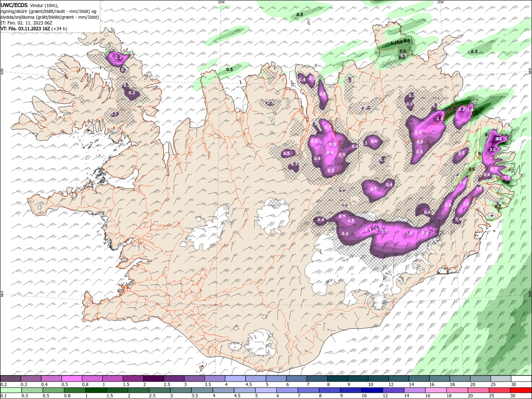Viewport: 532px width, 399px height.
Task: Click the 0.1 label under rain legend
Action: coord(3,396)
